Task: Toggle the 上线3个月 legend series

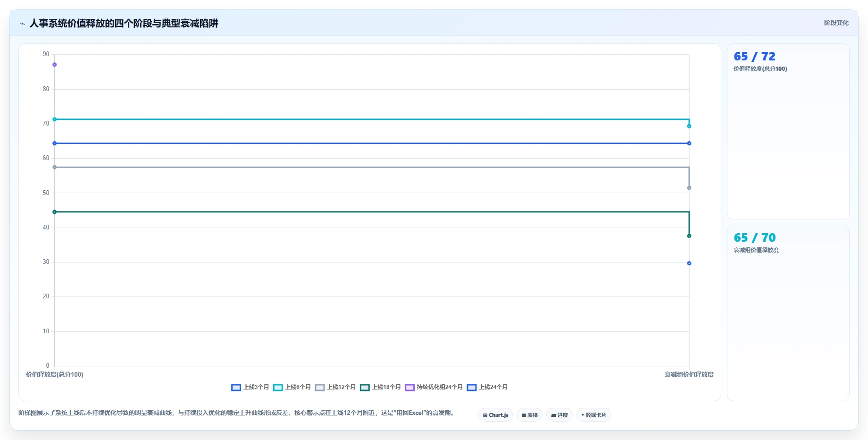Action: (x=250, y=387)
